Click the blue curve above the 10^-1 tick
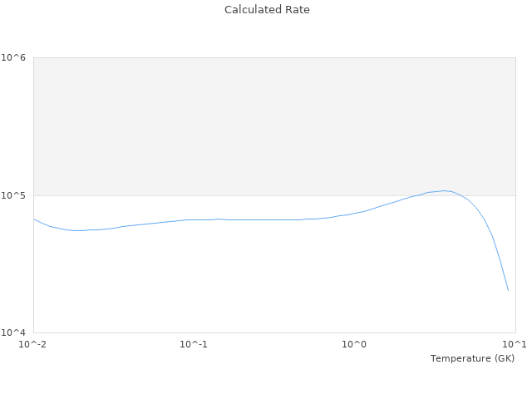This screenshot has height=399, width=532. point(194,219)
